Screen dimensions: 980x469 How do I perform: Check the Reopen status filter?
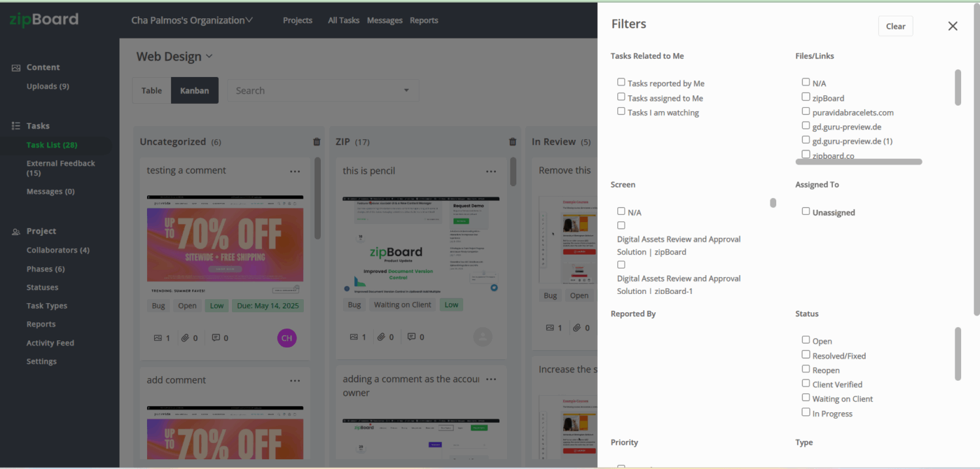pos(806,368)
